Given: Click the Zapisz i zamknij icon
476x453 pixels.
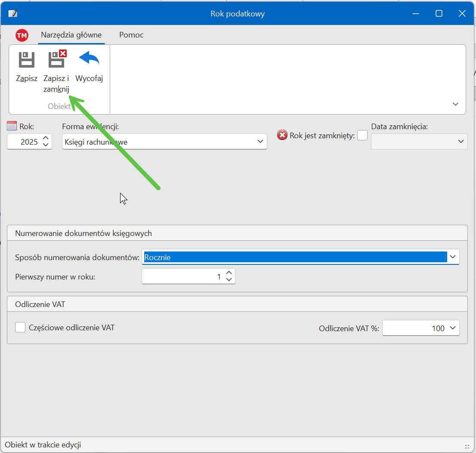Looking at the screenshot, I should click(56, 60).
